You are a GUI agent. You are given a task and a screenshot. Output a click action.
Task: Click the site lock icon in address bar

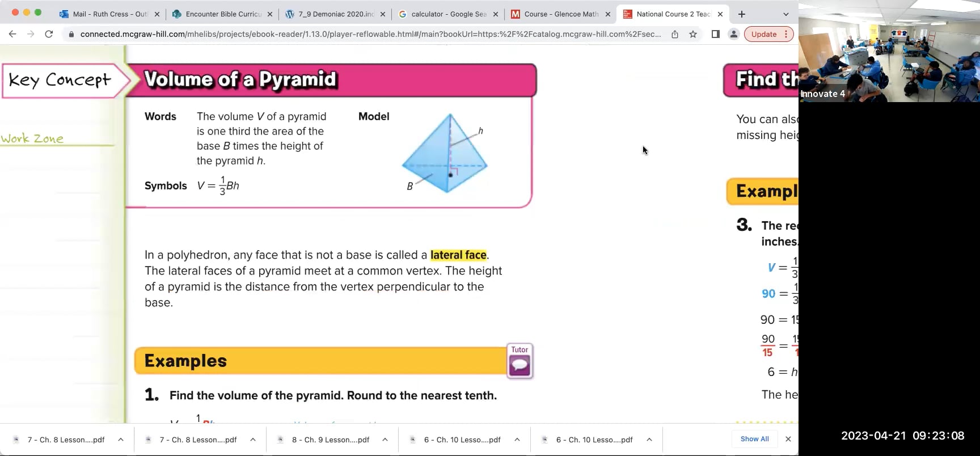(x=71, y=34)
